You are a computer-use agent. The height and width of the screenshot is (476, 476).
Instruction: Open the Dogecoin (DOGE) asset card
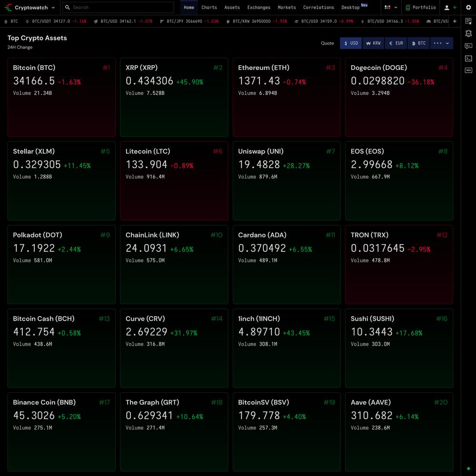[399, 97]
